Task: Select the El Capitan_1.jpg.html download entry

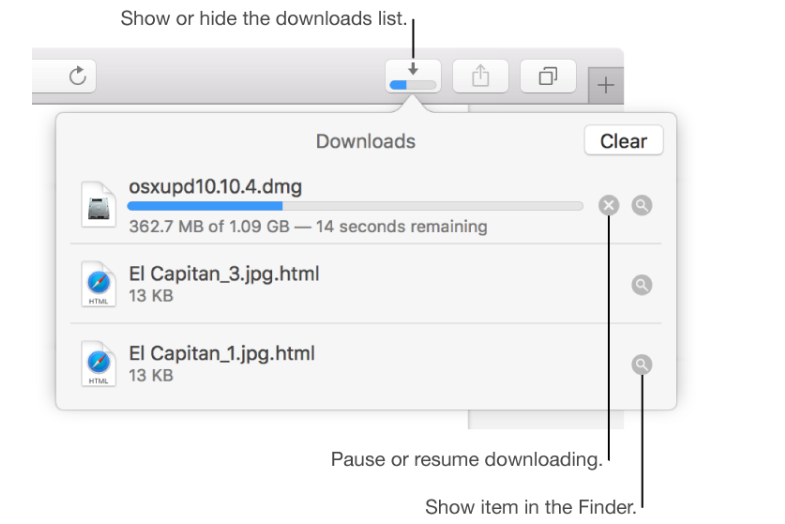Action: [222, 353]
